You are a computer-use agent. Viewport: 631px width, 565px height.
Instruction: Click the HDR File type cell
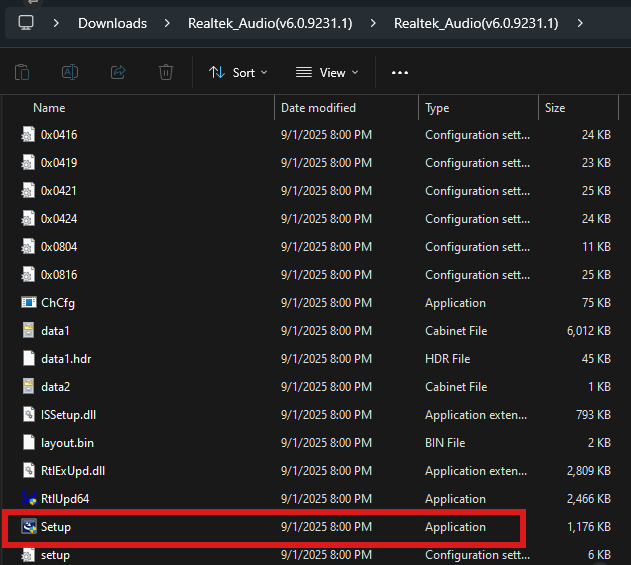[447, 358]
